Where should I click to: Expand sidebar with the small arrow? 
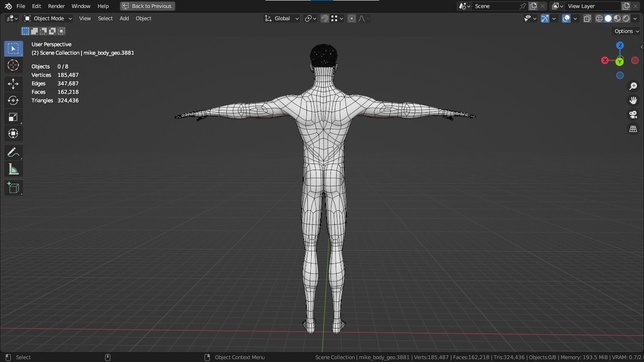click(642, 47)
